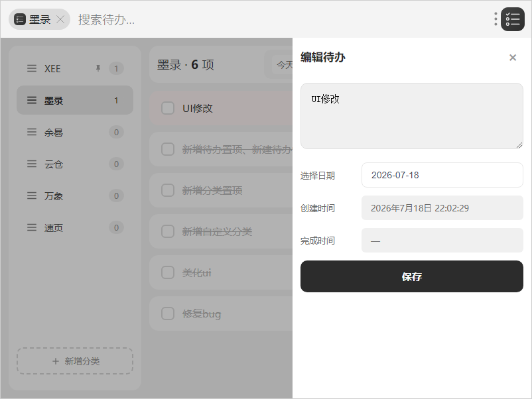
Task: Click the hamburger icon beside 万象
Action: [32, 196]
